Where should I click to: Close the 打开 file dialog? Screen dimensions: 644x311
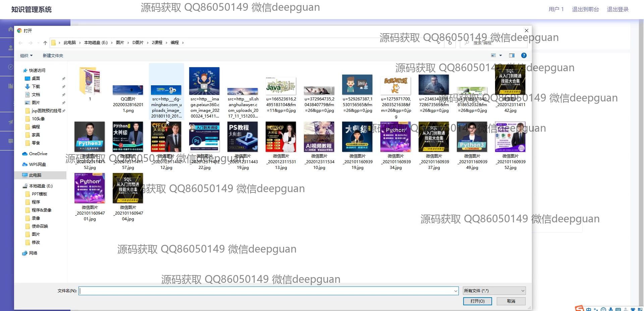pyautogui.click(x=526, y=31)
